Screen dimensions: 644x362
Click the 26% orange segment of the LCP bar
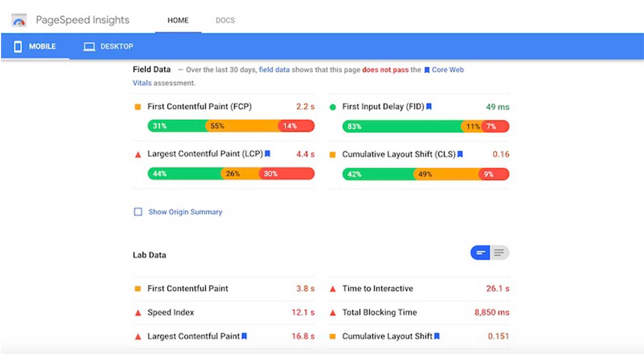pyautogui.click(x=240, y=173)
